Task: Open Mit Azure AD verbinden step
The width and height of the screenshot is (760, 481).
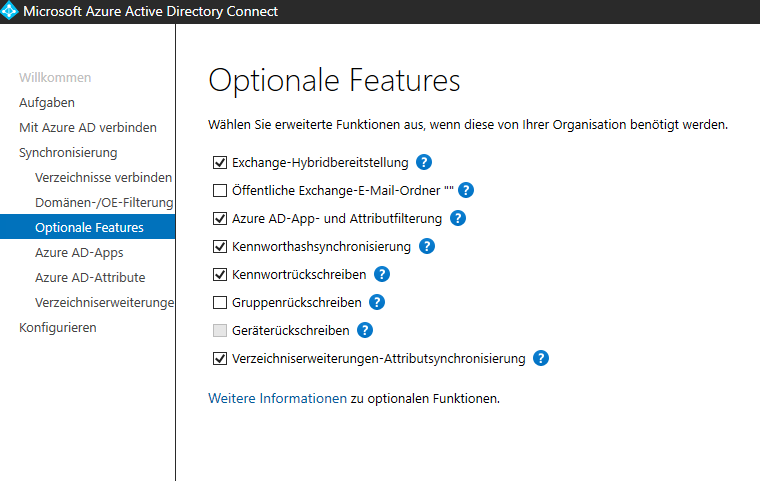Action: pos(88,128)
